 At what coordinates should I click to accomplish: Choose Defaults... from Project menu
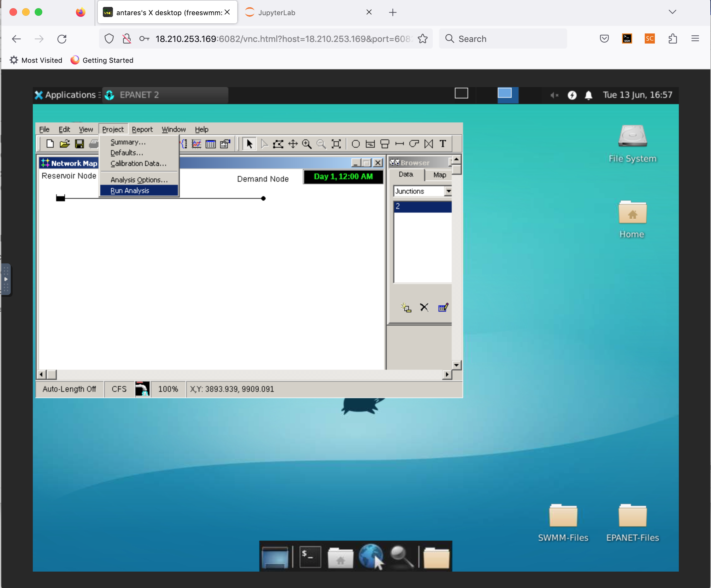pos(139,153)
